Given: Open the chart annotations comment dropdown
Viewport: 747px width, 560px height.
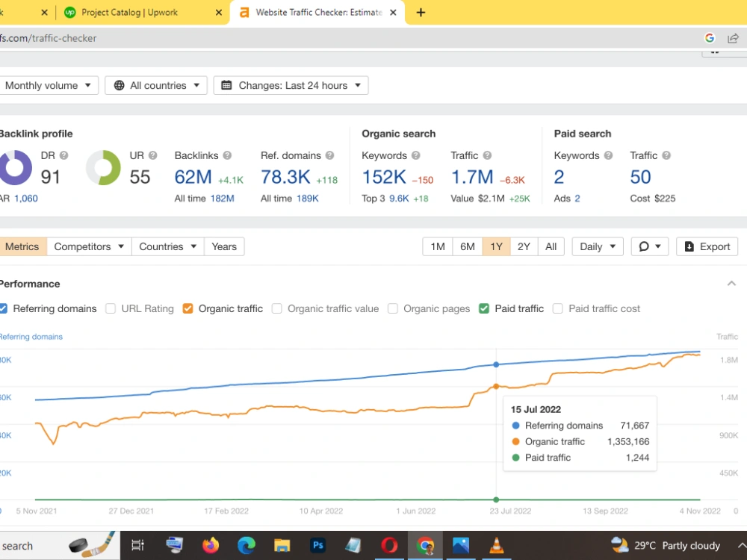Looking at the screenshot, I should click(x=650, y=246).
